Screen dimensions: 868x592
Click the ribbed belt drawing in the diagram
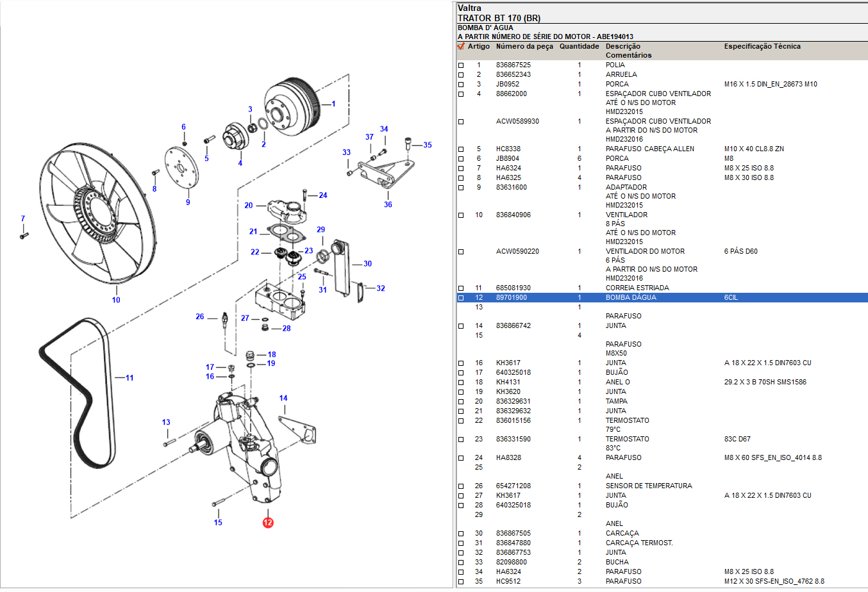pos(77,391)
